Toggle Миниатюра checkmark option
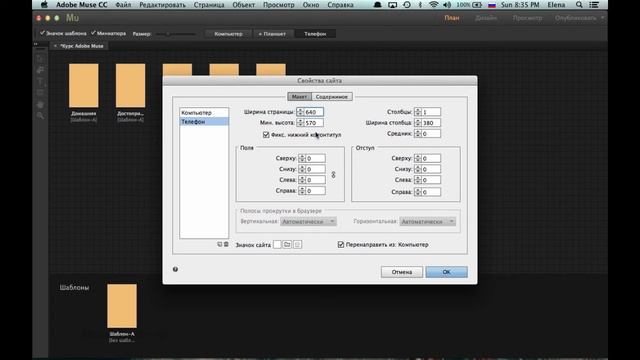Image resolution: width=640 pixels, height=360 pixels. click(108, 33)
